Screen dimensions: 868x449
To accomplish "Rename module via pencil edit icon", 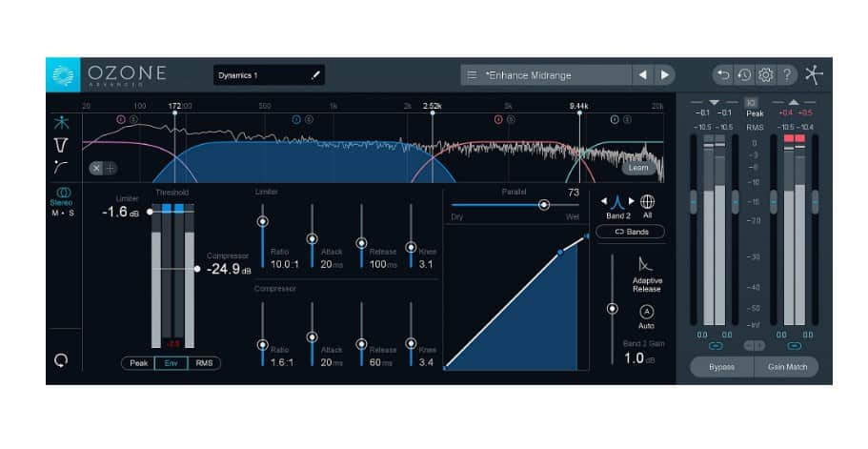I will [x=315, y=75].
